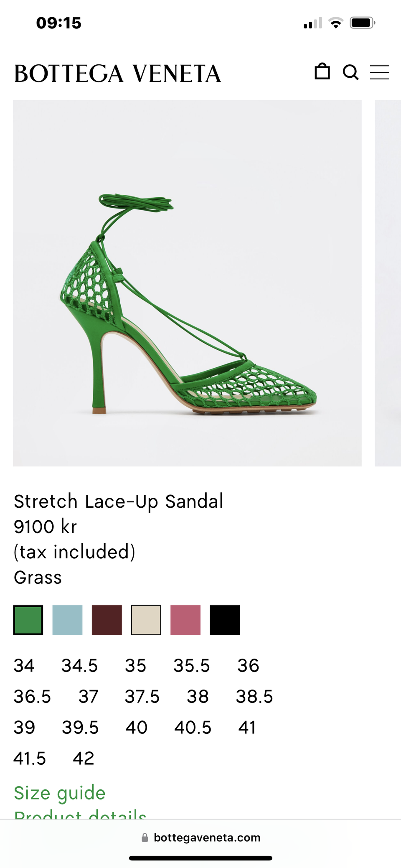Tap the search magnifier icon
The width and height of the screenshot is (401, 868).
(350, 72)
